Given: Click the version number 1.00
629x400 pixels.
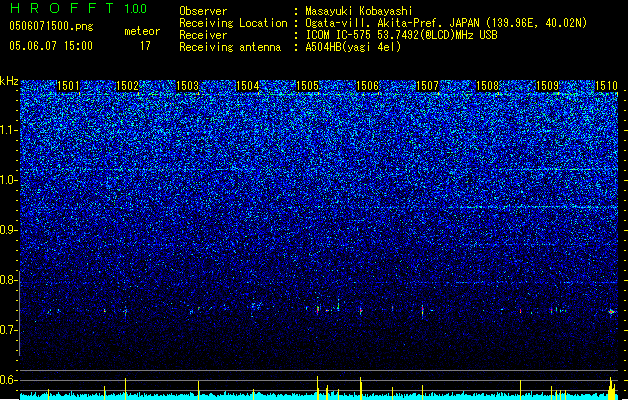Looking at the screenshot, I should (x=136, y=9).
